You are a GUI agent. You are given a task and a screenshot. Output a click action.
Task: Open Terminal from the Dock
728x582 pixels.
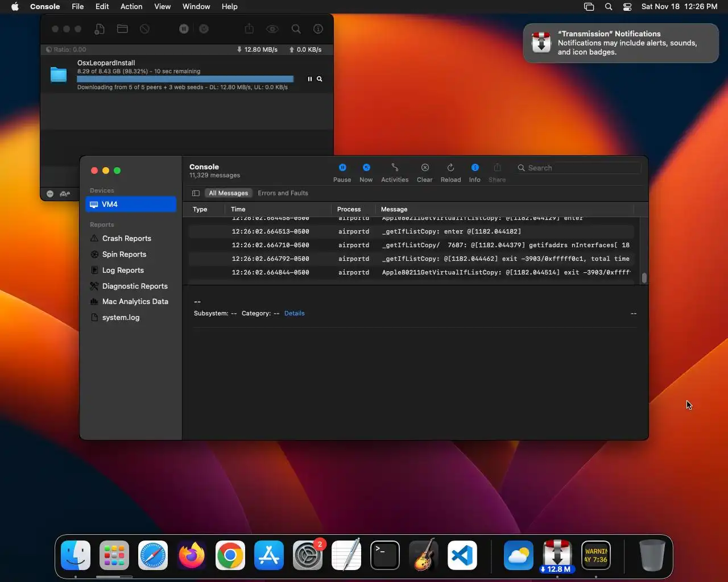click(x=384, y=555)
